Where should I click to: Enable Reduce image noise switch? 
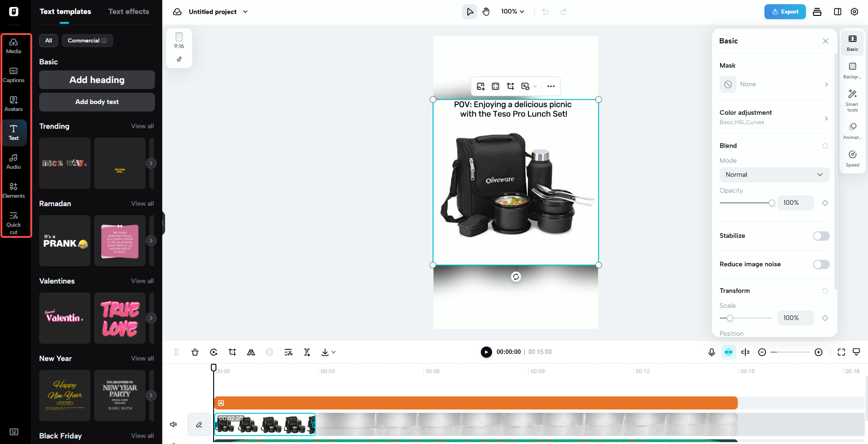coord(821,264)
